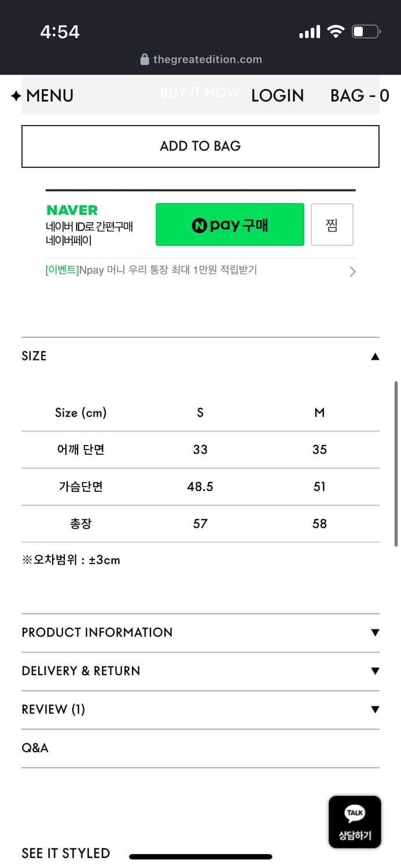Image resolution: width=401 pixels, height=868 pixels.
Task: Tap the LOGIN link
Action: point(277,95)
